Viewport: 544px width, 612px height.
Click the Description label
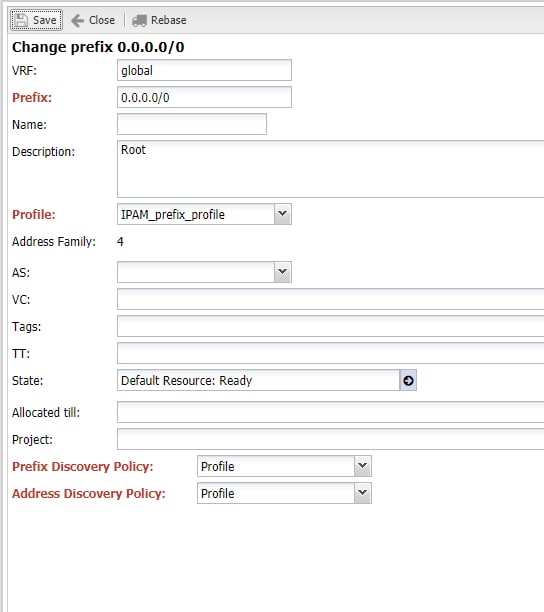pyautogui.click(x=43, y=151)
